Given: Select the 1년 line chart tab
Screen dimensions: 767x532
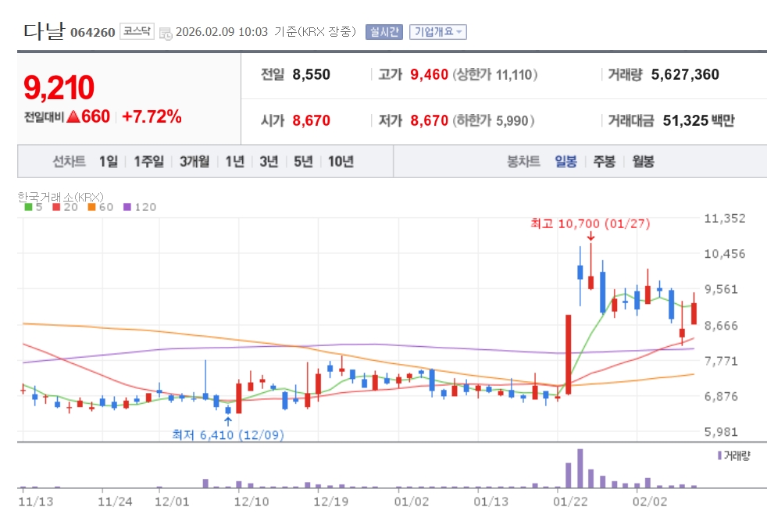Looking at the screenshot, I should (235, 161).
